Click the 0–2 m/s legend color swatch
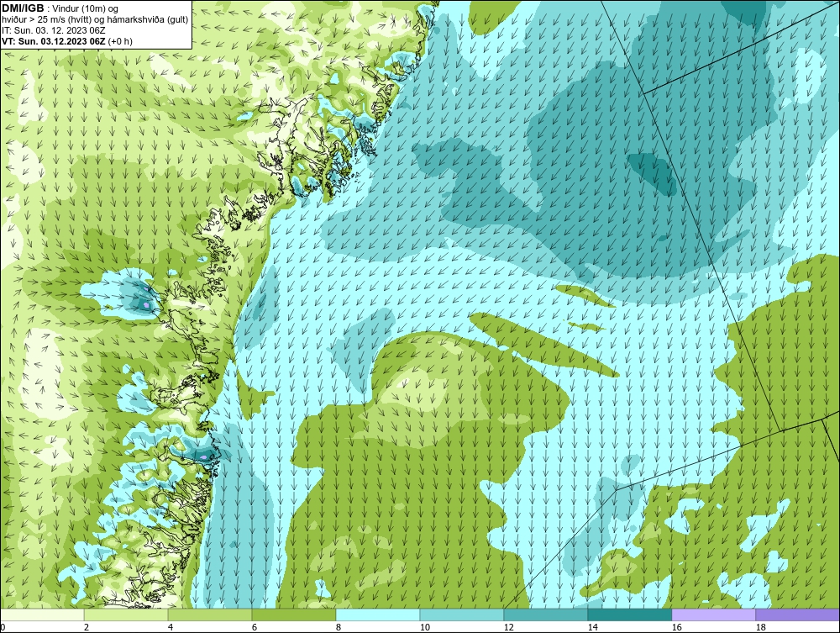Image resolution: width=840 pixels, height=633 pixels. 42,615
